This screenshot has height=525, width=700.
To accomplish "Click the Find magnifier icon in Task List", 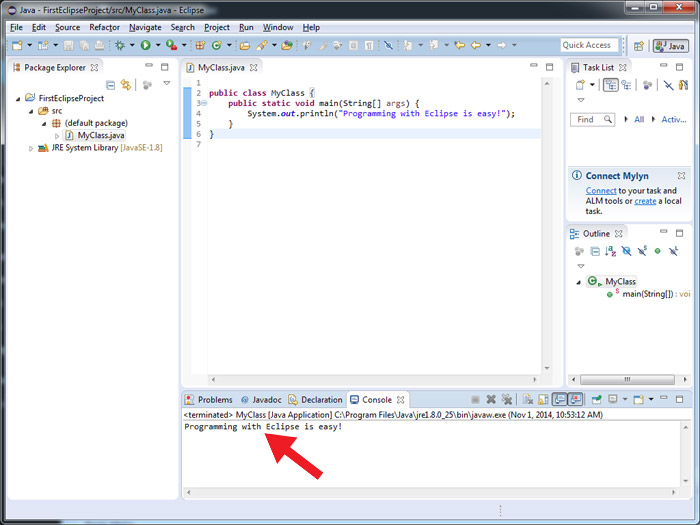I will pos(608,119).
